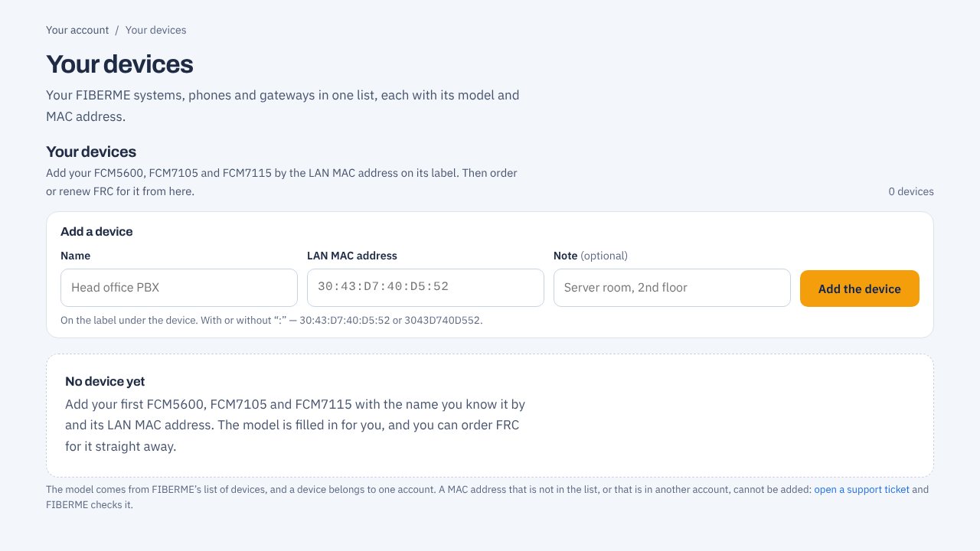Focus the LAN MAC address field
This screenshot has height=551, width=980.
(x=426, y=288)
